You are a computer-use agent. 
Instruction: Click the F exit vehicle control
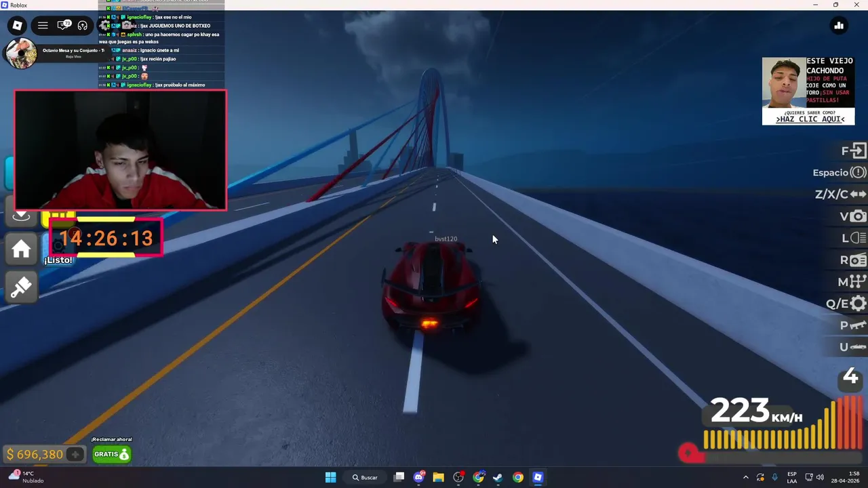(x=854, y=151)
